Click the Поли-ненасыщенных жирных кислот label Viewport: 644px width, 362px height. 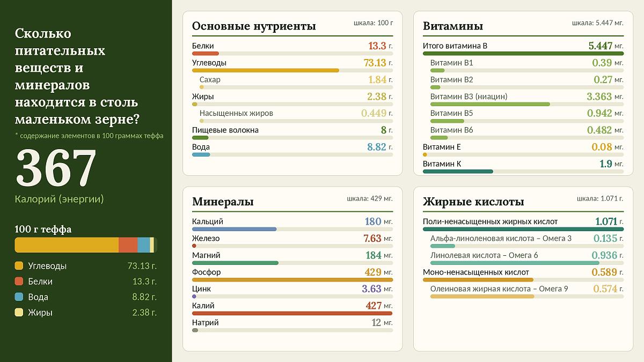point(491,221)
